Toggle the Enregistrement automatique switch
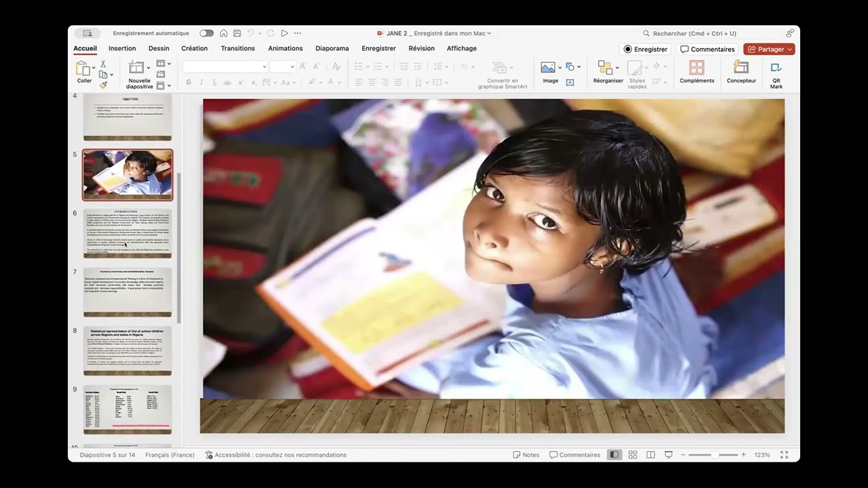The height and width of the screenshot is (488, 868). [207, 33]
